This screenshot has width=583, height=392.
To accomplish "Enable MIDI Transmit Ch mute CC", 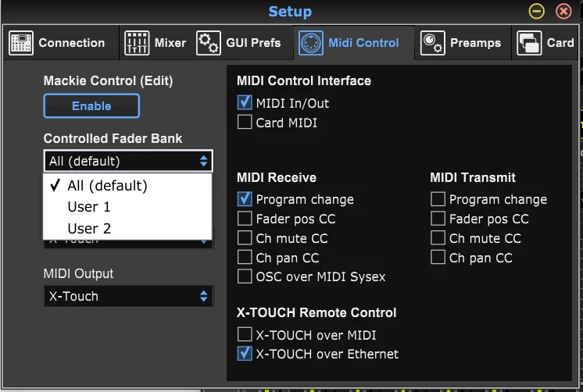I will pos(438,238).
